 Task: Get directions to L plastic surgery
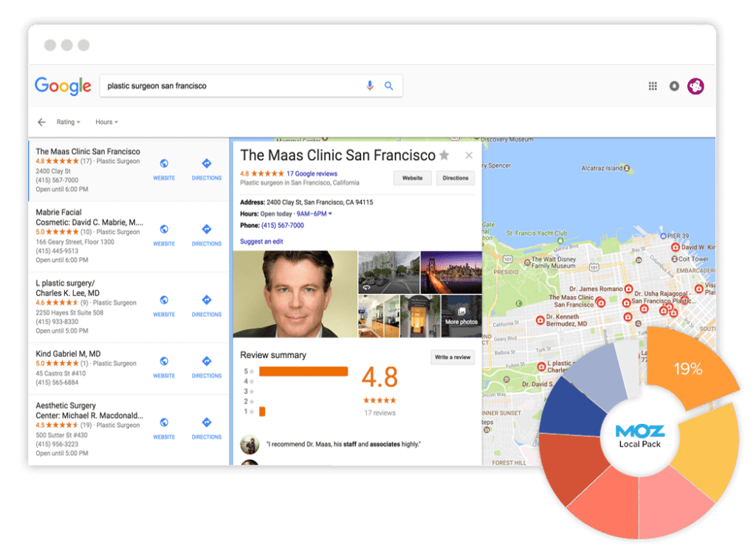(207, 306)
